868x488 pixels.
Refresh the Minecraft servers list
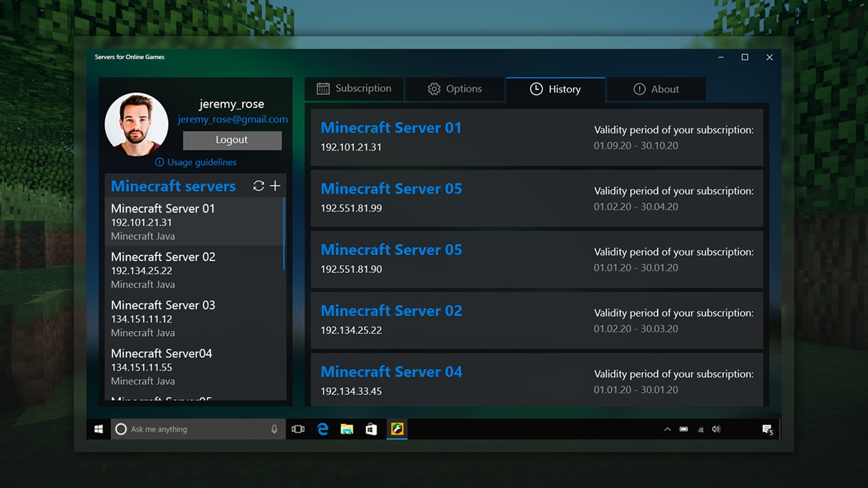click(259, 185)
